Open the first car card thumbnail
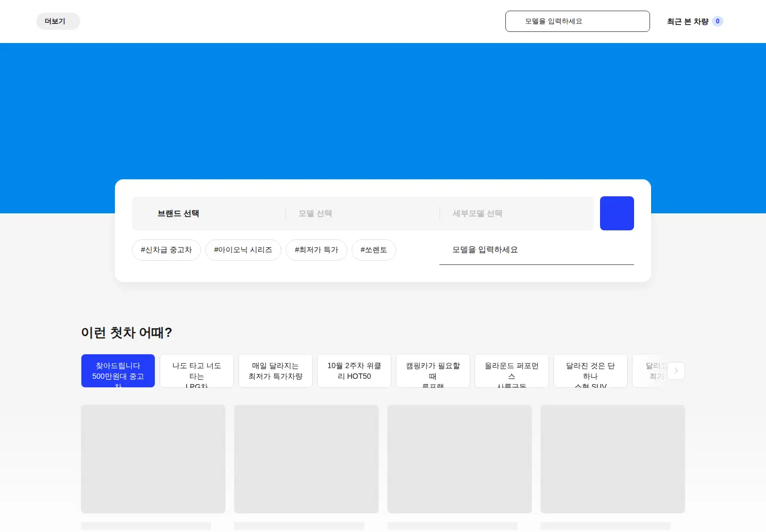The width and height of the screenshot is (766, 532). click(153, 459)
